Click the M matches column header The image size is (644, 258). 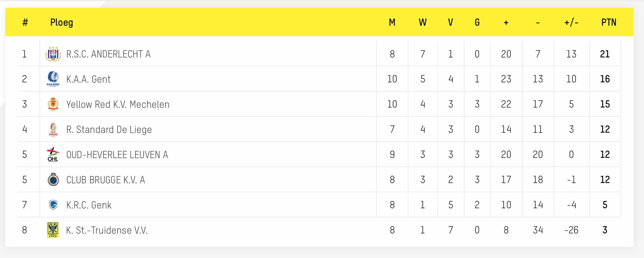(x=392, y=22)
